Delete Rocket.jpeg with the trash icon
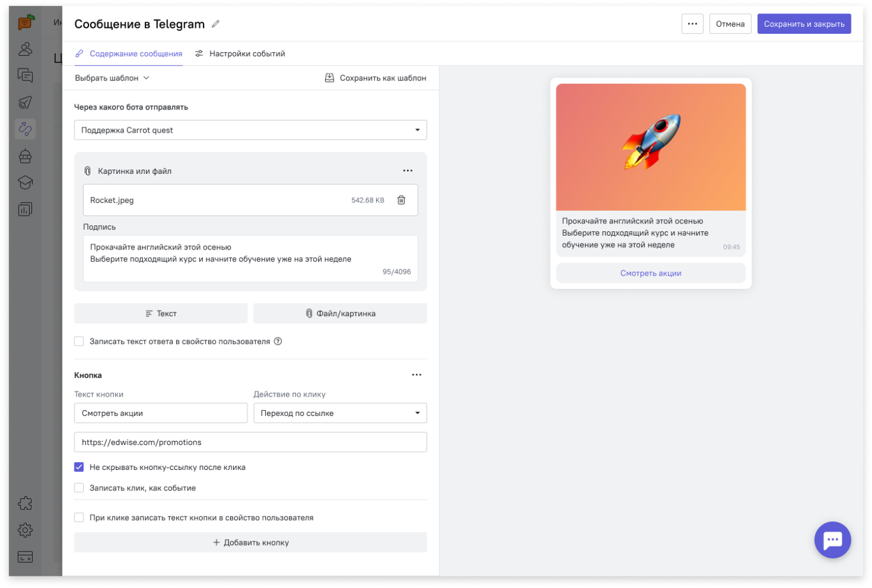Viewport: 872px width, 588px height. (x=401, y=200)
